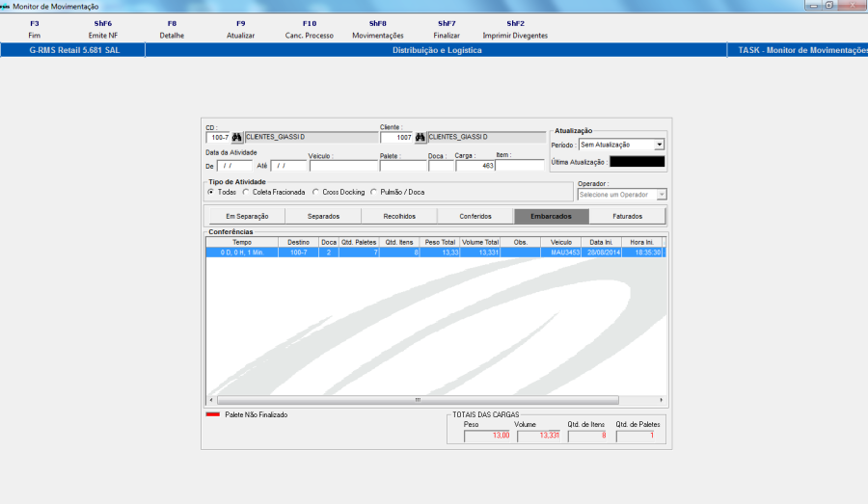Click the Volume total field showing 13,331
868x504 pixels.
click(538, 436)
